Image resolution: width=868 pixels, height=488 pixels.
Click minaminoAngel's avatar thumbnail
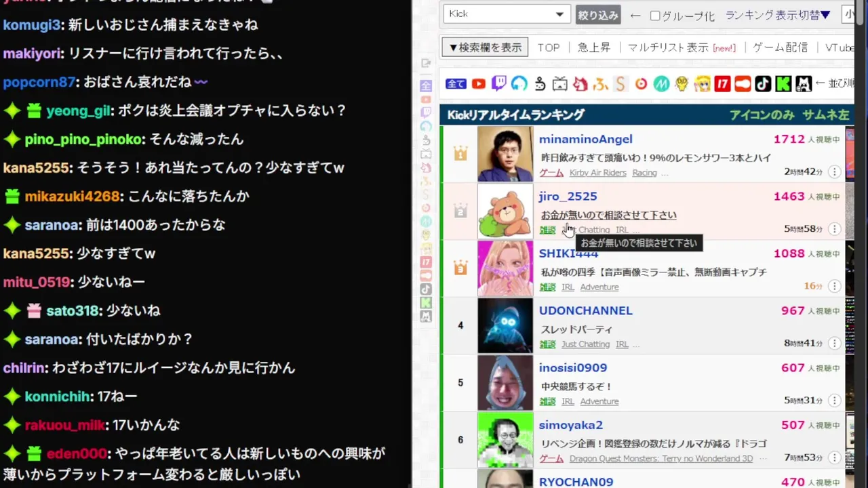click(505, 154)
